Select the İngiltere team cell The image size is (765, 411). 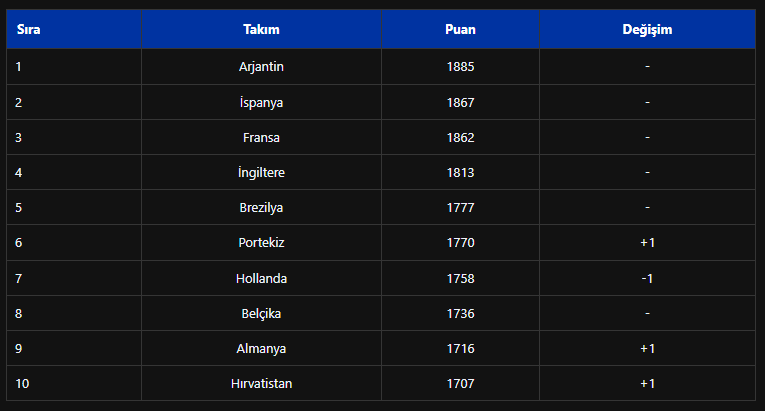coord(262,173)
